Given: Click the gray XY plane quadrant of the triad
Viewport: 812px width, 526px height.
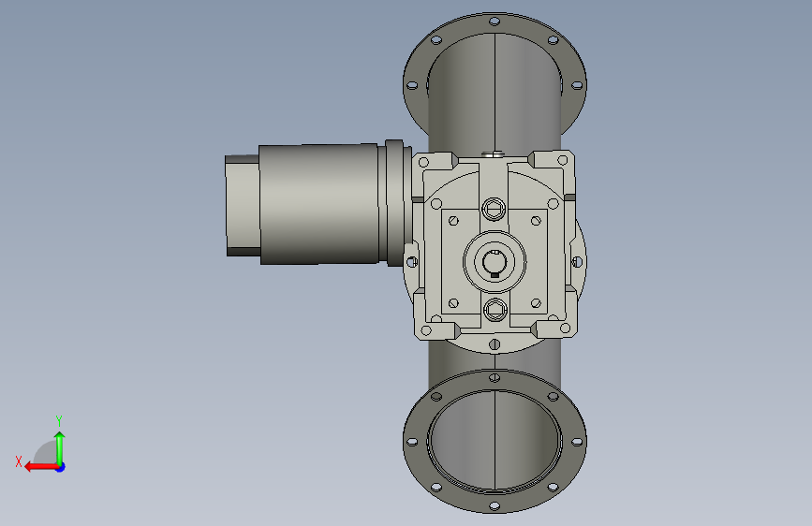Looking at the screenshot, I should [47, 453].
